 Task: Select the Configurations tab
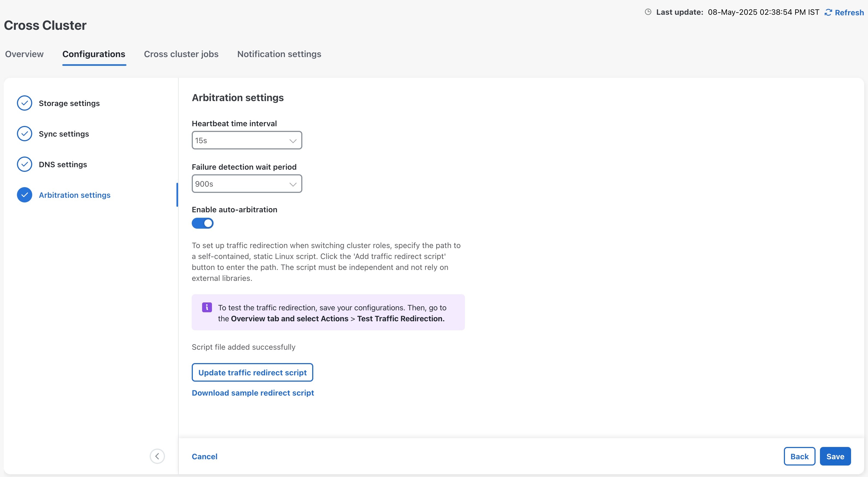pyautogui.click(x=94, y=54)
